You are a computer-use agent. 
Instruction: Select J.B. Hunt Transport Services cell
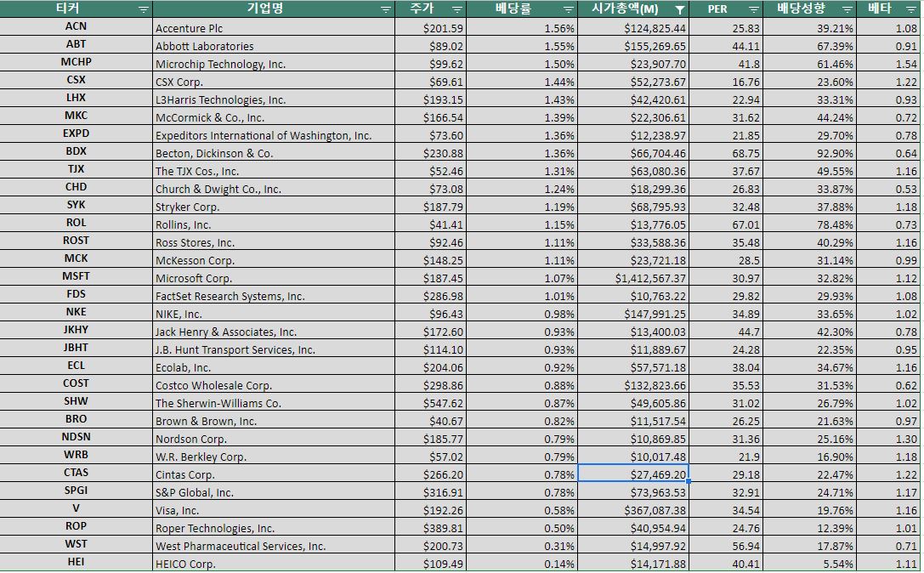coord(274,349)
